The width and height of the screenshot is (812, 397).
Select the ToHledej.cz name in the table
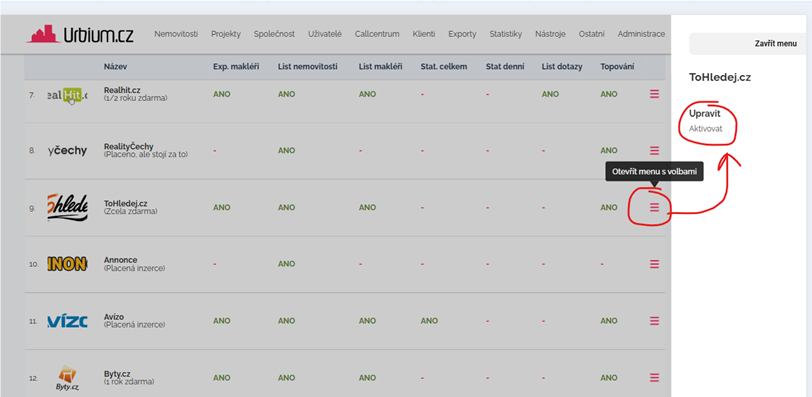(x=125, y=203)
